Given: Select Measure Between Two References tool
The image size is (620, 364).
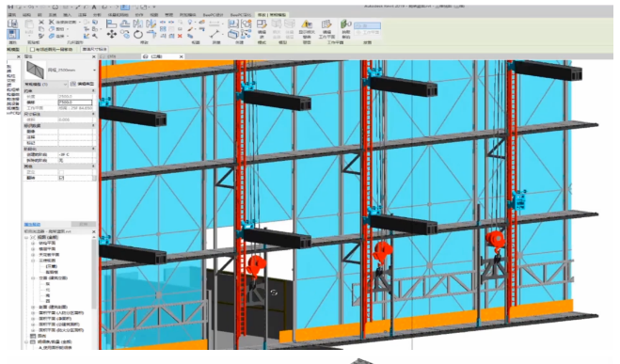Looking at the screenshot, I should [x=214, y=34].
